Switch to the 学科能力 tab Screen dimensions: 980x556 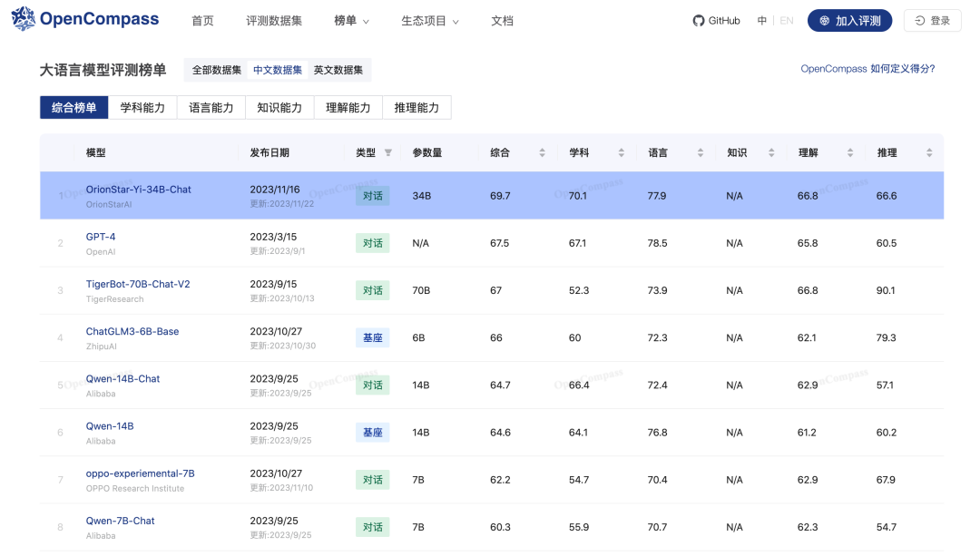tap(142, 107)
